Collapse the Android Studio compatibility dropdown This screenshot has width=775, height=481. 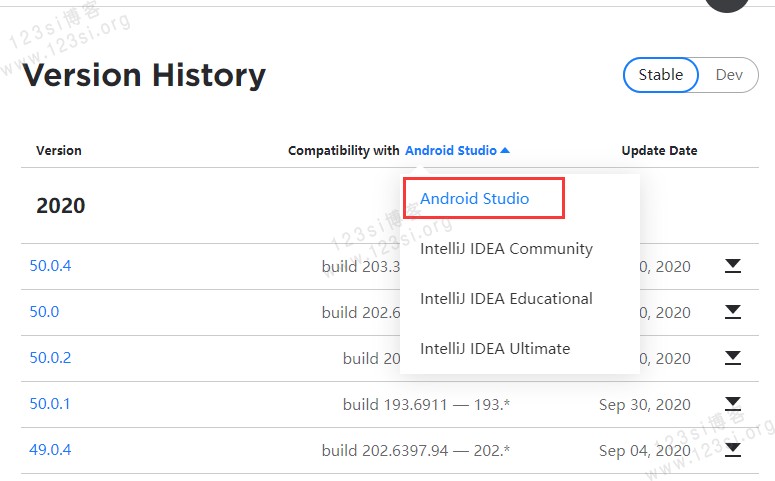pos(451,151)
